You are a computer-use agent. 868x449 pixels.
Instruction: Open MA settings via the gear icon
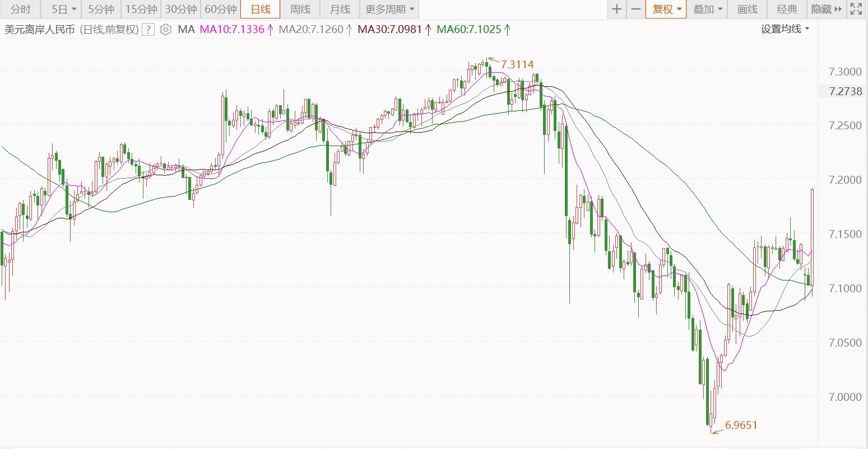point(165,30)
